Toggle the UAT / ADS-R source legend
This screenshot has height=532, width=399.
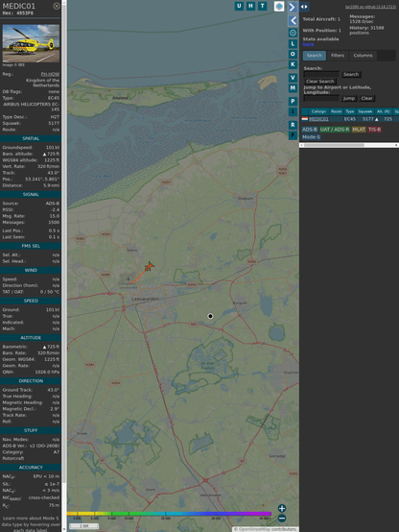[x=335, y=130]
